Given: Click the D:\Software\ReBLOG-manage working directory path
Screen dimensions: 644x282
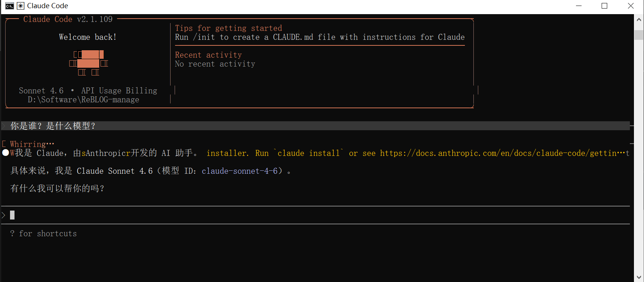Looking at the screenshot, I should pos(83,100).
